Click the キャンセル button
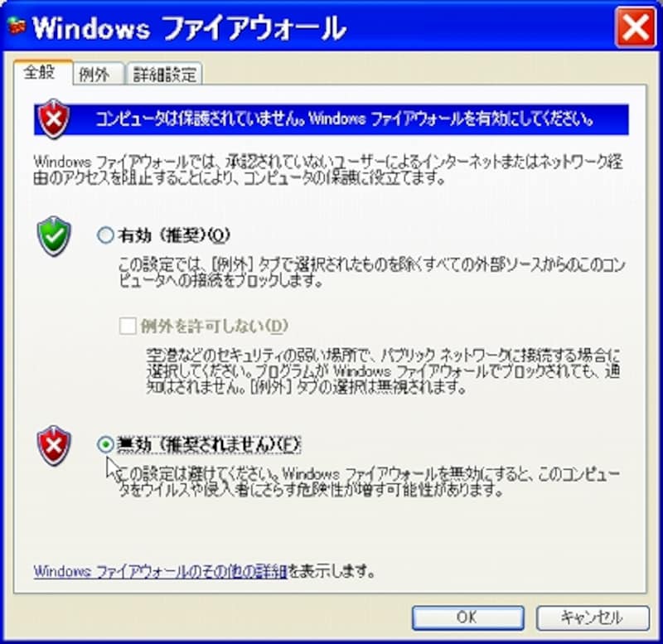 pos(593,617)
